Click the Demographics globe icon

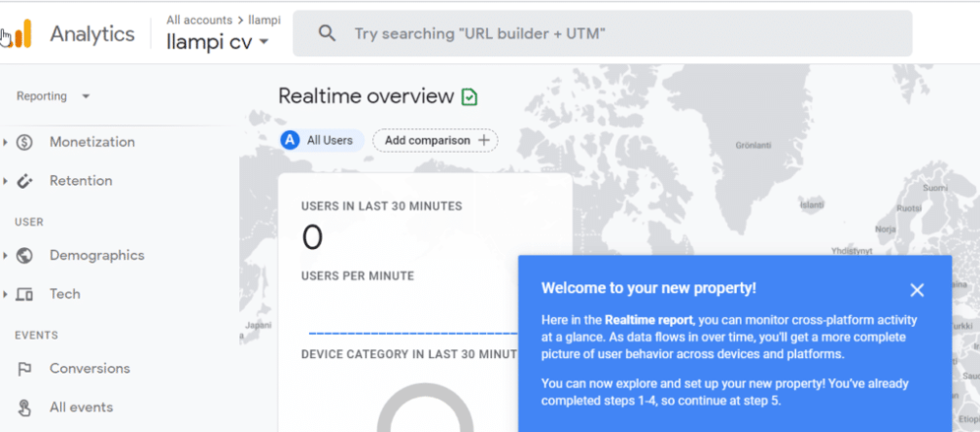click(x=25, y=256)
